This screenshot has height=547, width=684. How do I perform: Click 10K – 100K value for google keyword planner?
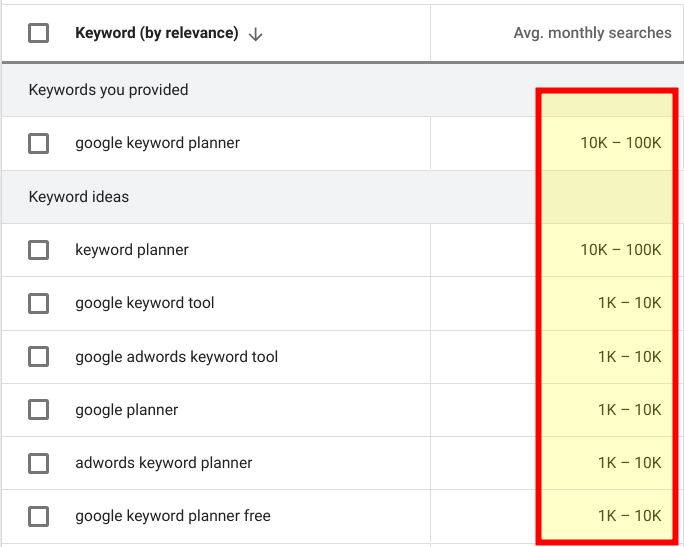[621, 143]
